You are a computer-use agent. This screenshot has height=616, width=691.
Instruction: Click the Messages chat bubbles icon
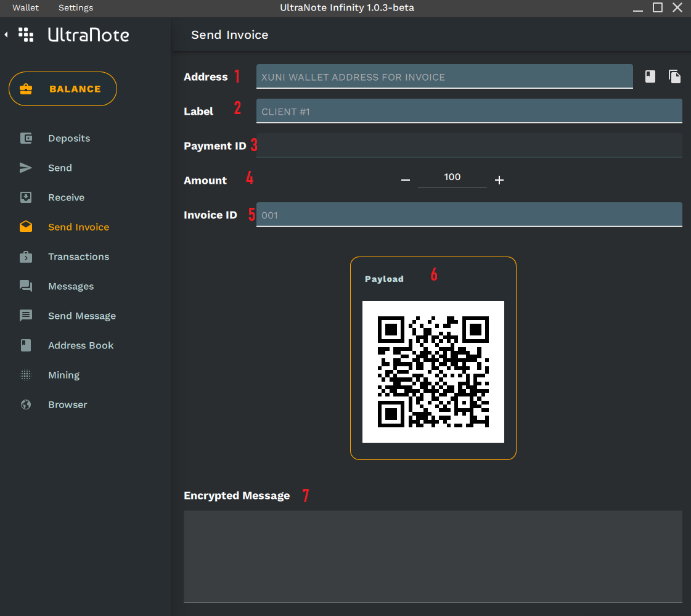click(x=26, y=286)
